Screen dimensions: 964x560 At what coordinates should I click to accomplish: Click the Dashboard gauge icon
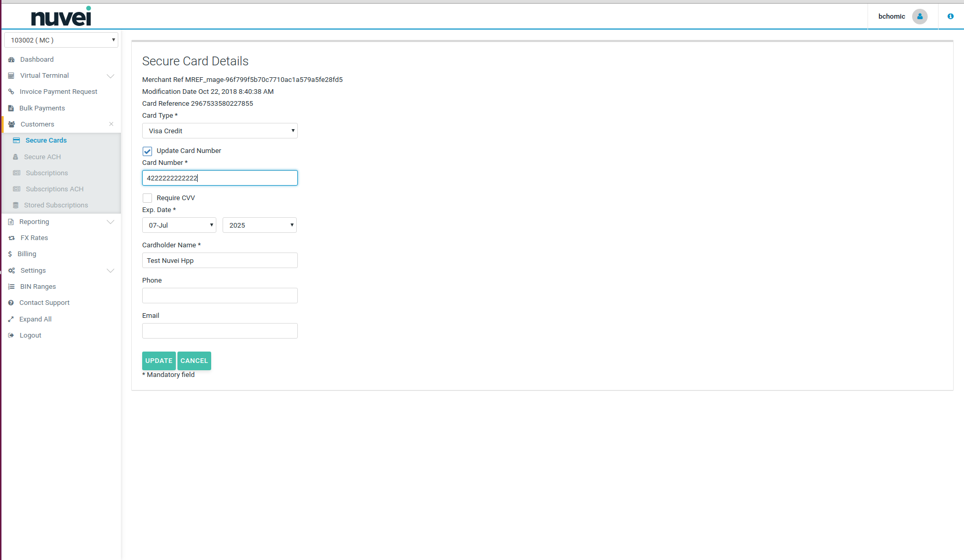click(x=11, y=60)
